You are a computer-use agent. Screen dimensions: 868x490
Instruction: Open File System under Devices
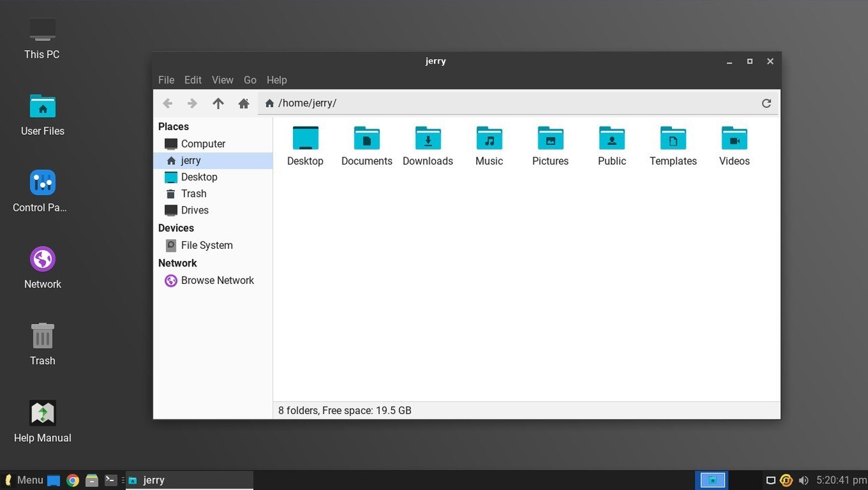207,245
